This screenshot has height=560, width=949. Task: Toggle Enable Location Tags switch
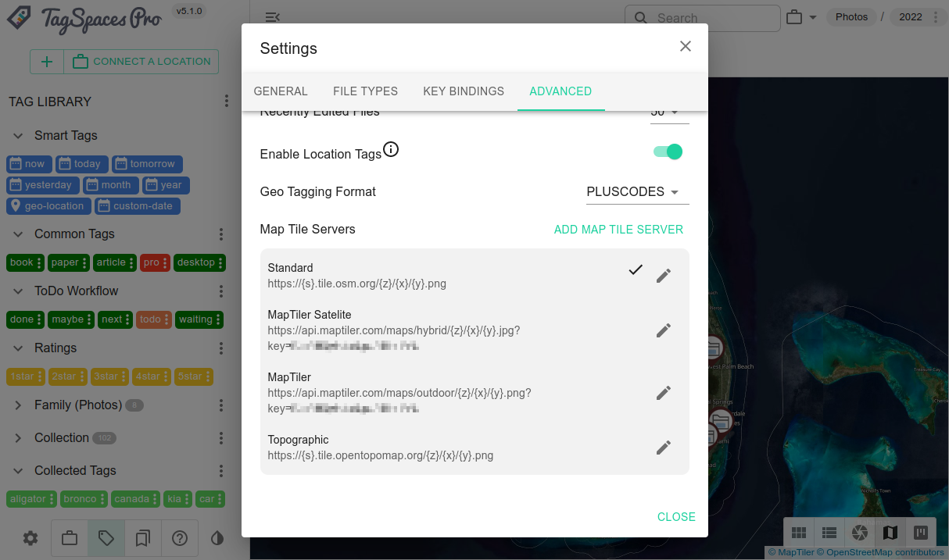(668, 152)
